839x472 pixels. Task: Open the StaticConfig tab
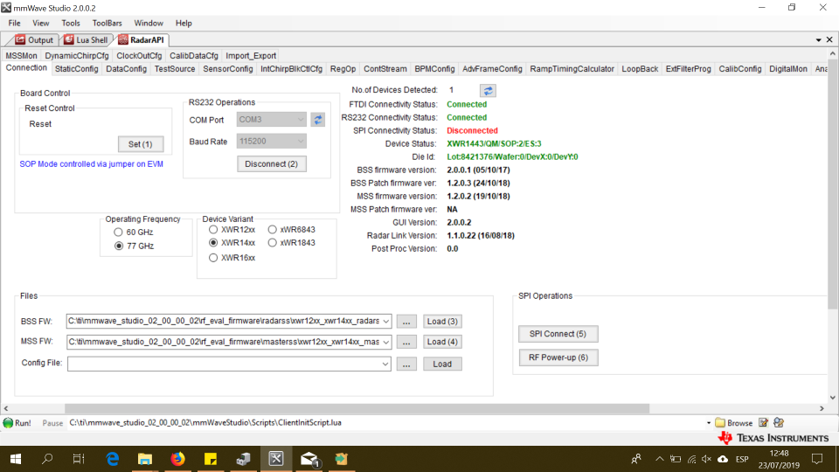pyautogui.click(x=77, y=69)
